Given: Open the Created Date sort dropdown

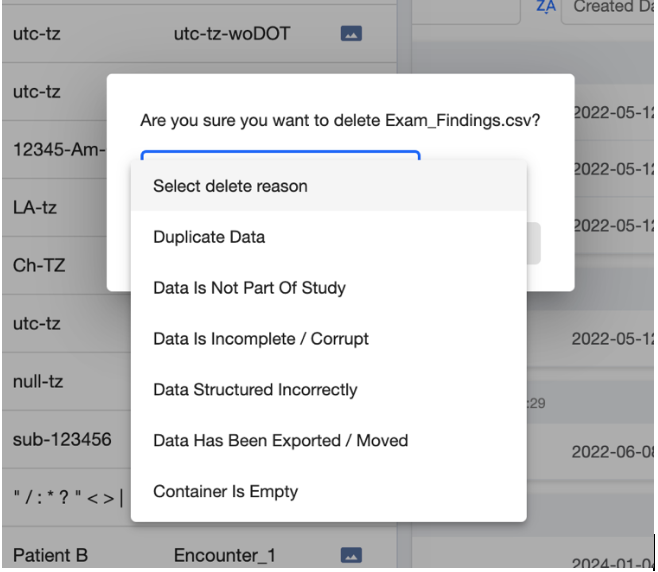Looking at the screenshot, I should (608, 8).
